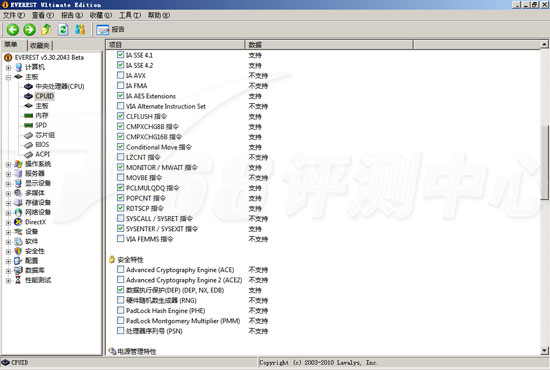
Task: Toggle the LZCNT 指令 checkbox
Action: pyautogui.click(x=120, y=157)
